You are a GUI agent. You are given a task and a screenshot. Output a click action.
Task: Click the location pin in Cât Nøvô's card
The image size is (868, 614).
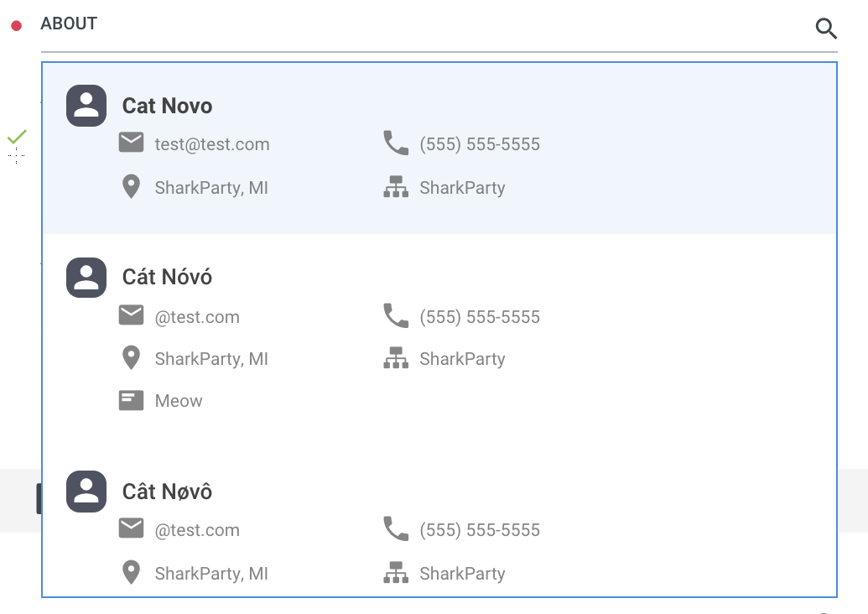coord(131,572)
